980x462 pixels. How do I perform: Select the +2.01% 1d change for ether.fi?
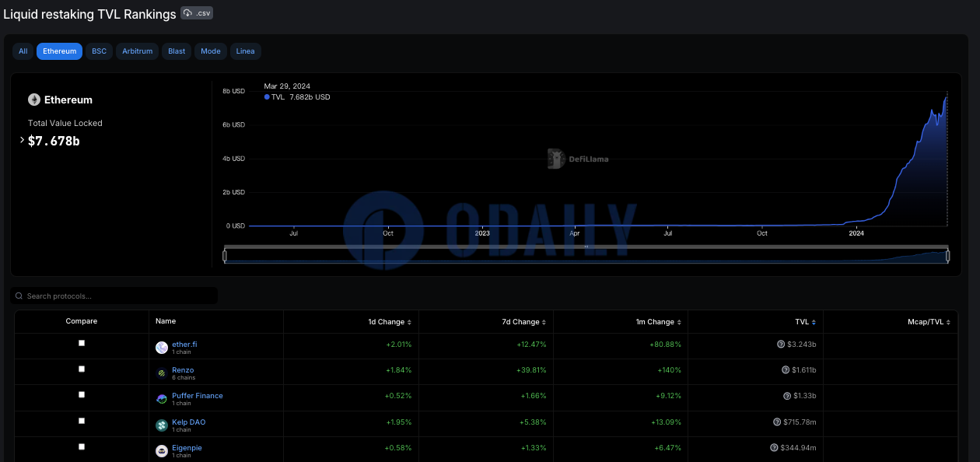(398, 344)
